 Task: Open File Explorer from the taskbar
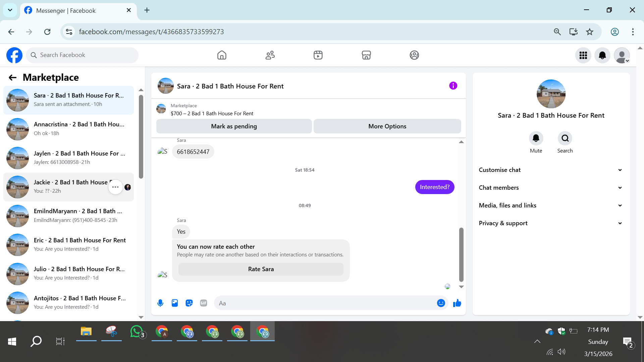click(86, 332)
